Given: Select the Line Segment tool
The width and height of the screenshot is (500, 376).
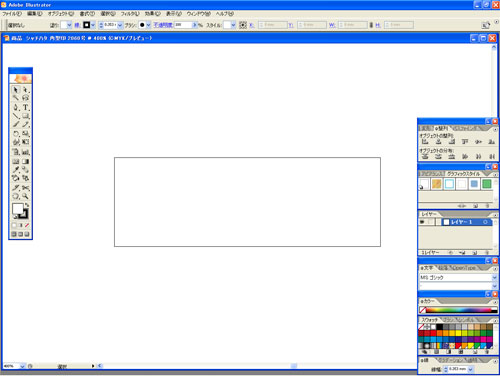Looking at the screenshot, I should coord(16,116).
